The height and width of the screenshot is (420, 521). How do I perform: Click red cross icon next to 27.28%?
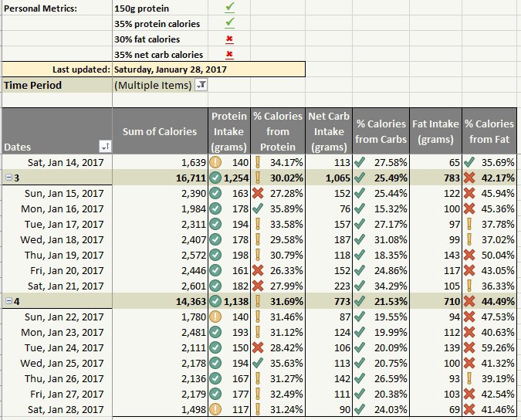[258, 193]
